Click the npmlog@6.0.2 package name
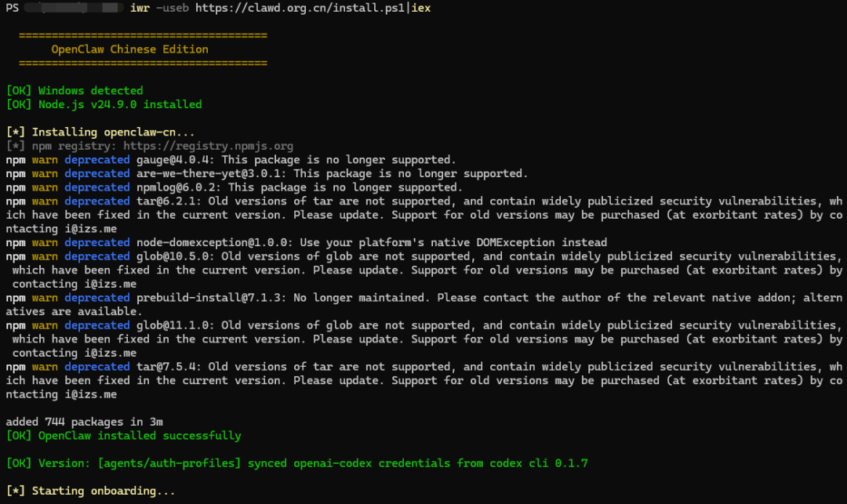 point(178,188)
